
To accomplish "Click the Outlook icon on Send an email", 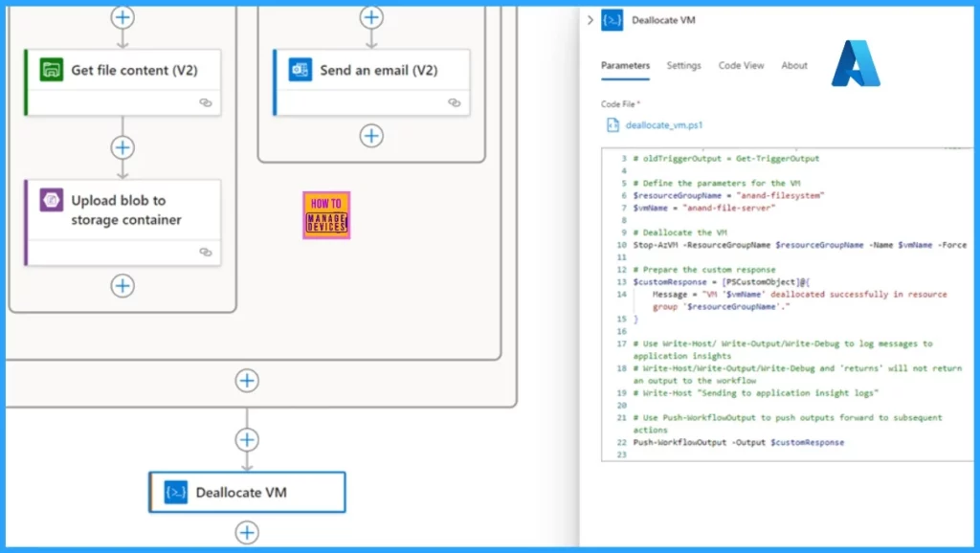I will 300,69.
